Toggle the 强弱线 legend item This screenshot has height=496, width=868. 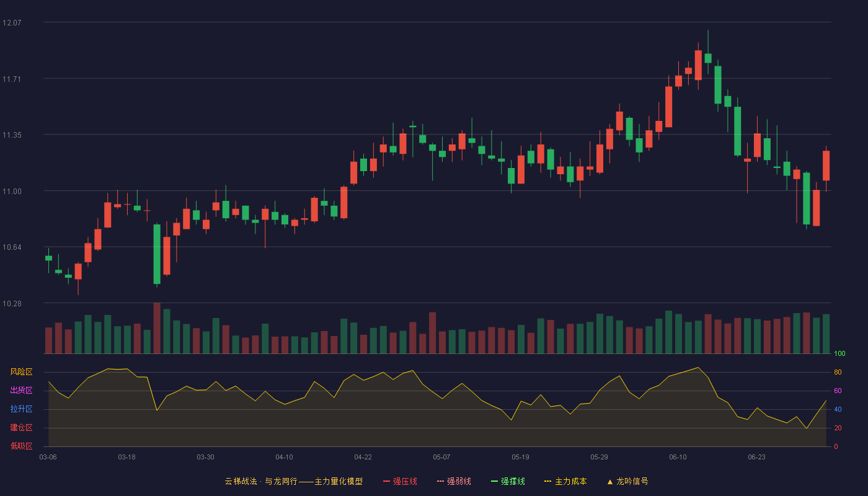pos(454,481)
